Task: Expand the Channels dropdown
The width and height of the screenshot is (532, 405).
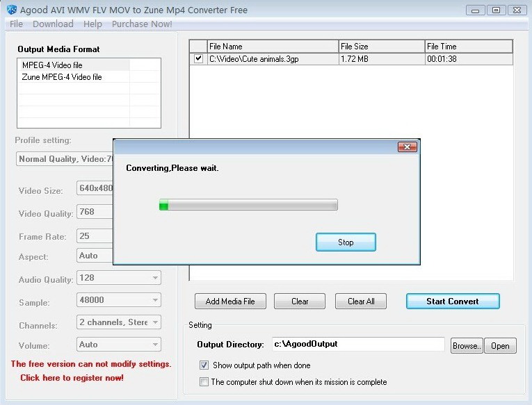Action: [x=155, y=322]
